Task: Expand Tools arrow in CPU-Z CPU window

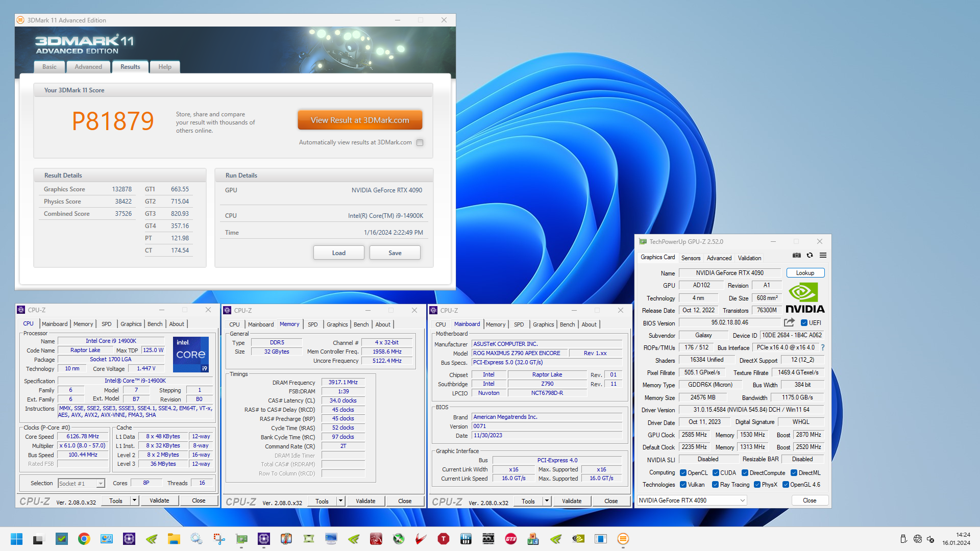Action: point(134,500)
